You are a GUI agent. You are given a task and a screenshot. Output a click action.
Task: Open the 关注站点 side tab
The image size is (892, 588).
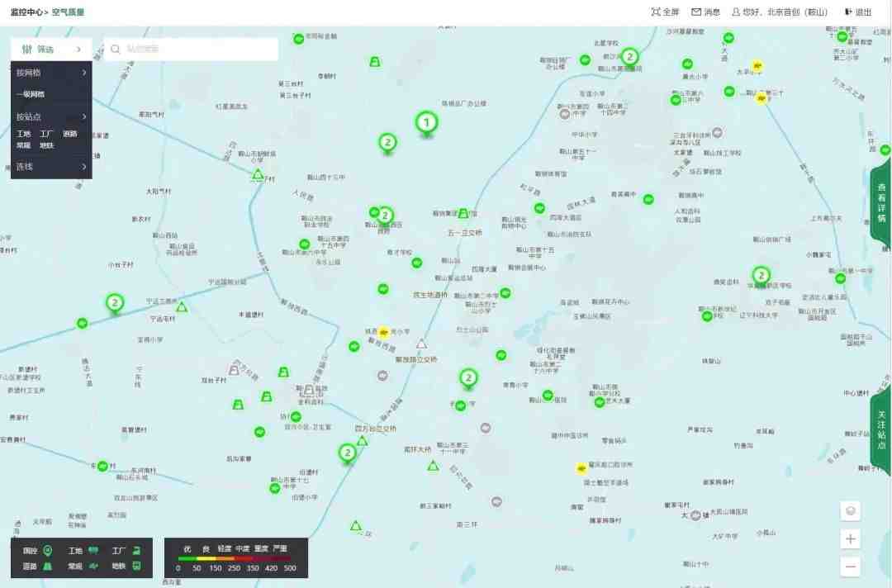click(881, 429)
